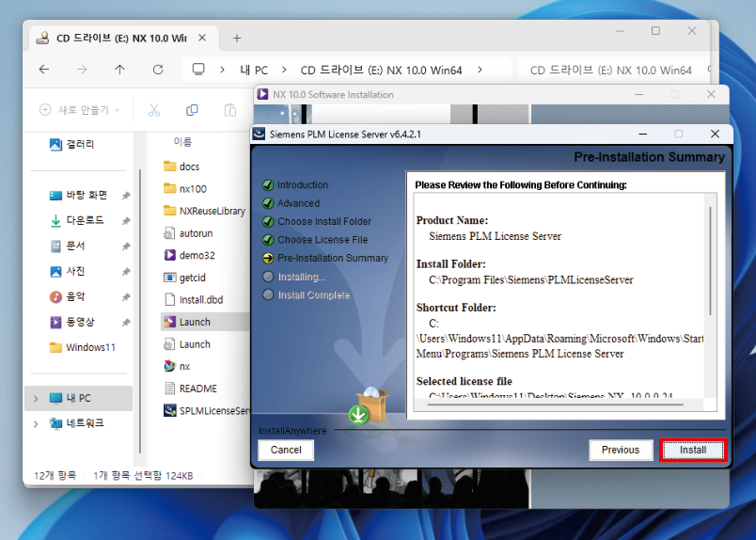Select the highlighted Launch application
756x540 pixels.
[x=205, y=322]
